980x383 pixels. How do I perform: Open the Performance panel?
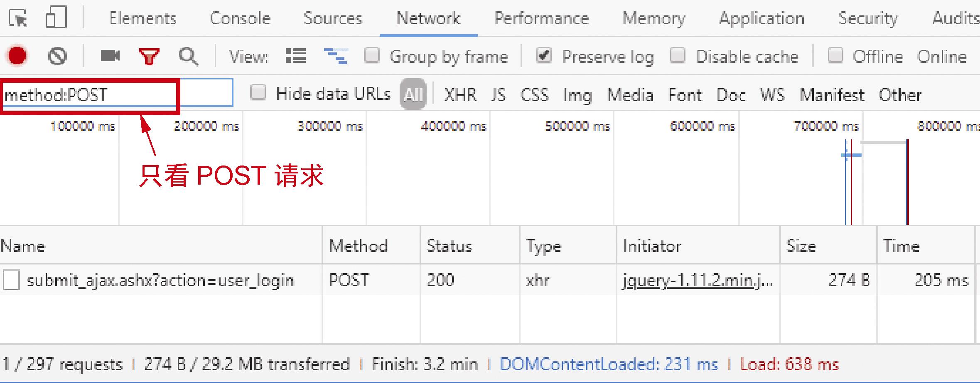[541, 18]
